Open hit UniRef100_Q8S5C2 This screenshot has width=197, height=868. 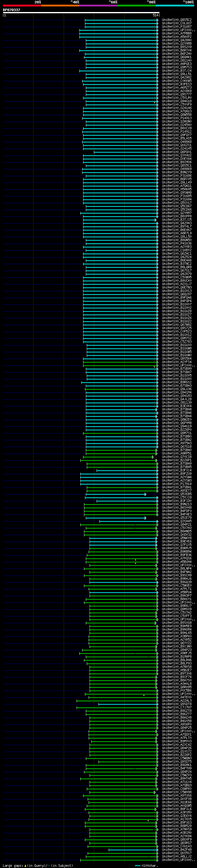click(177, 20)
